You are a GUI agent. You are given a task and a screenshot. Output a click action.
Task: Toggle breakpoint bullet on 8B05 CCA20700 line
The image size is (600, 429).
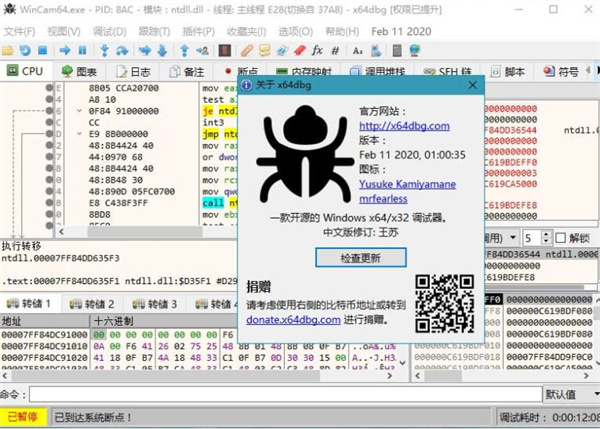point(49,88)
